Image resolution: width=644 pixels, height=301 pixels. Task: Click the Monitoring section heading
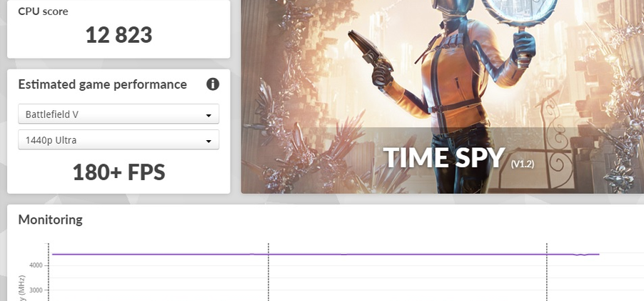[51, 219]
